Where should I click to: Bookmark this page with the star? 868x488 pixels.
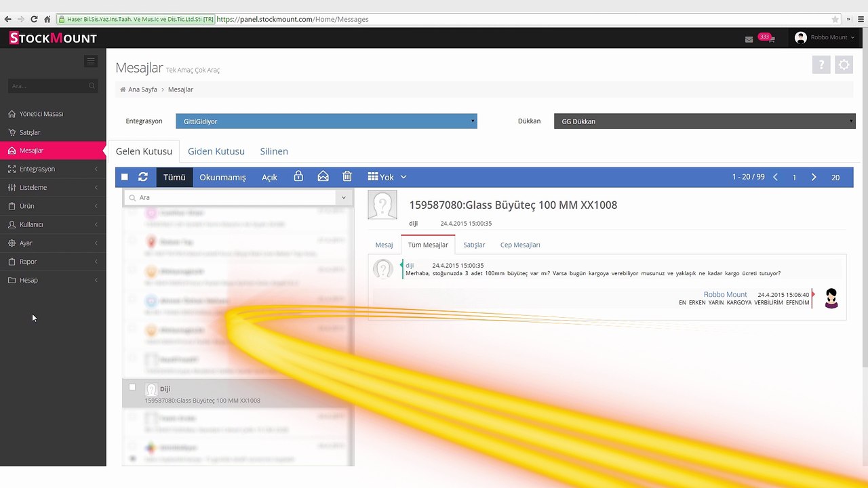pyautogui.click(x=835, y=19)
